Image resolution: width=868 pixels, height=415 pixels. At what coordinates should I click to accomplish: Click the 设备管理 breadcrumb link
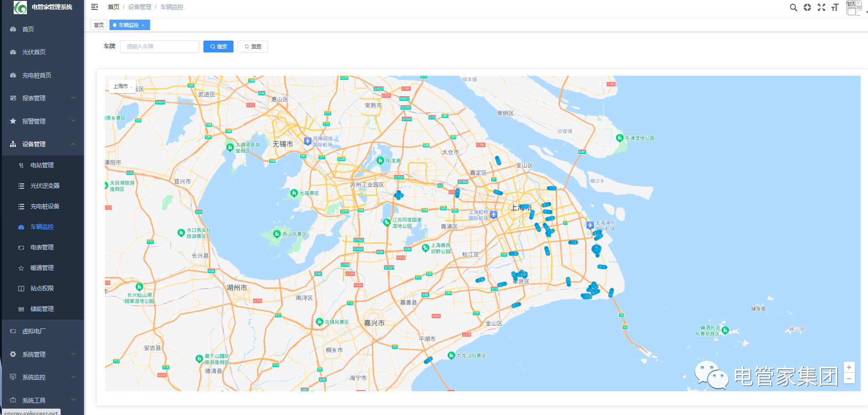click(140, 7)
